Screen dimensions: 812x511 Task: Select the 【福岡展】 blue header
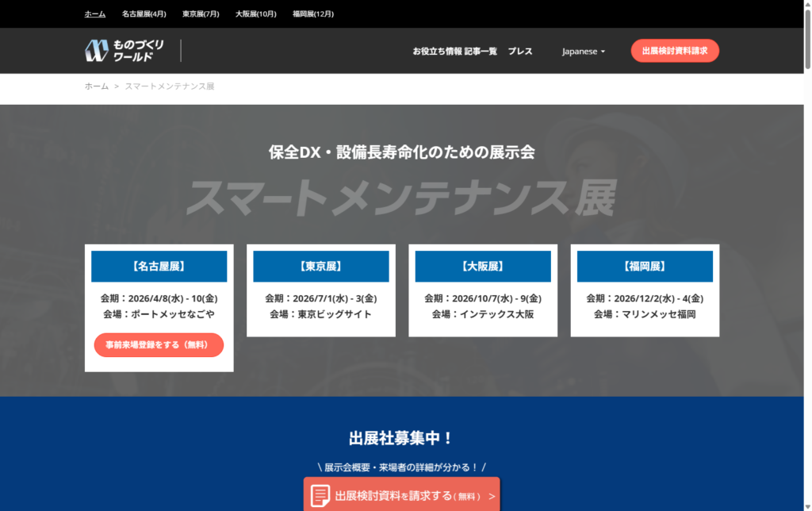(x=645, y=267)
